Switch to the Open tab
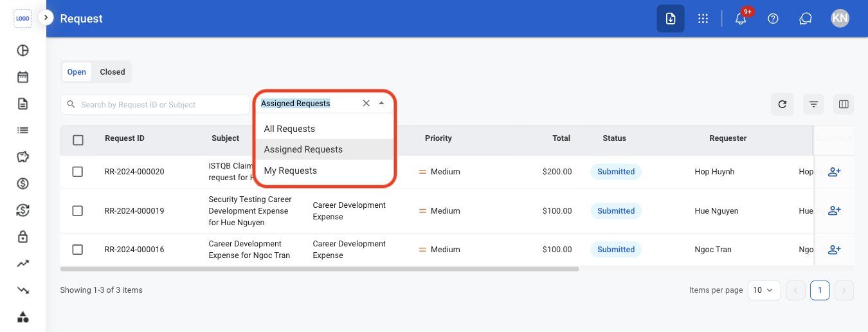 click(77, 72)
